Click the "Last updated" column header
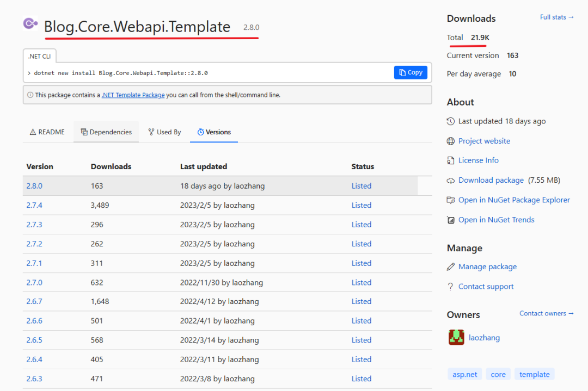The width and height of the screenshot is (588, 391). pyautogui.click(x=204, y=166)
